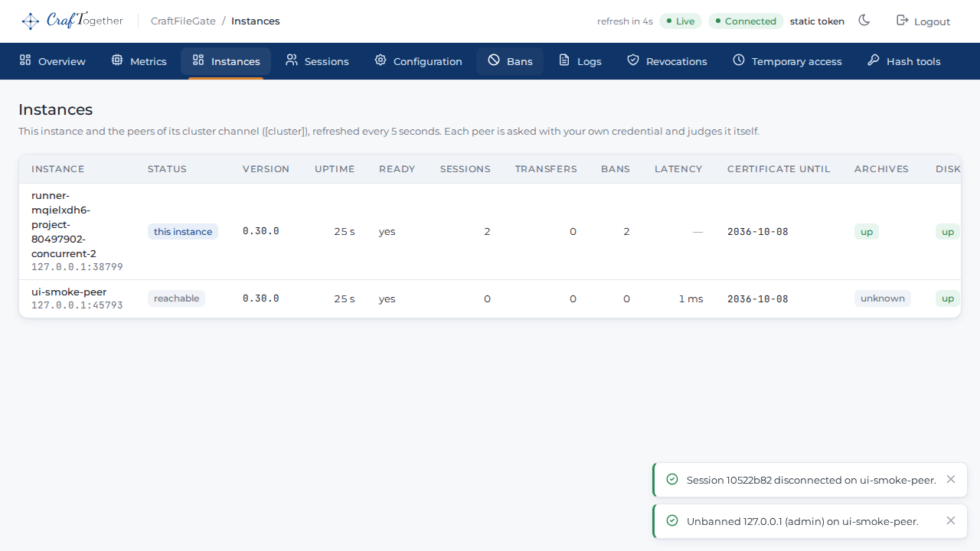
Task: Open the Overview tab
Action: pyautogui.click(x=52, y=61)
